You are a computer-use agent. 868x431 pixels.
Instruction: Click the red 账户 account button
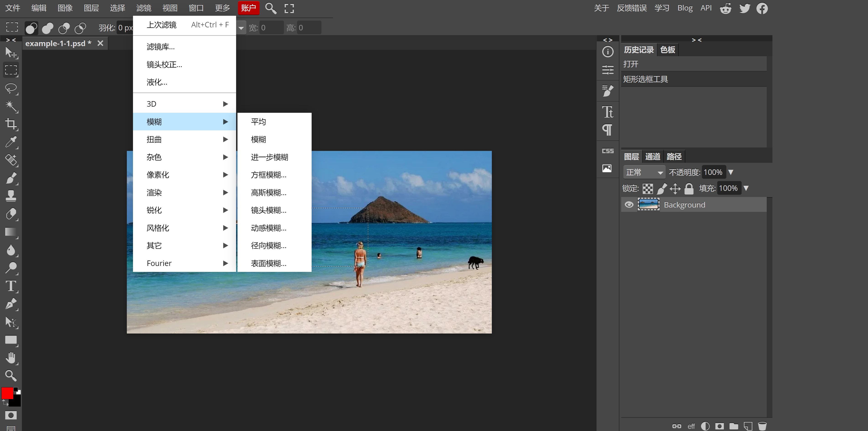point(248,8)
